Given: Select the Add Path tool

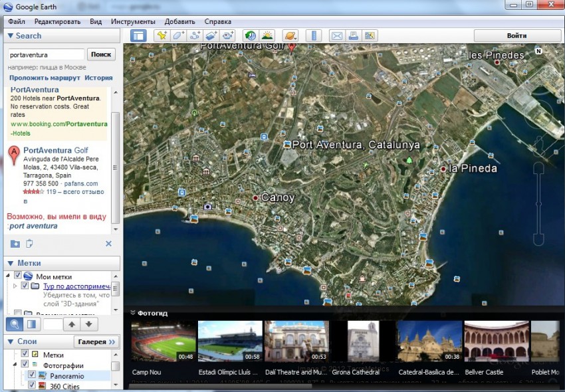Looking at the screenshot, I should click(195, 36).
